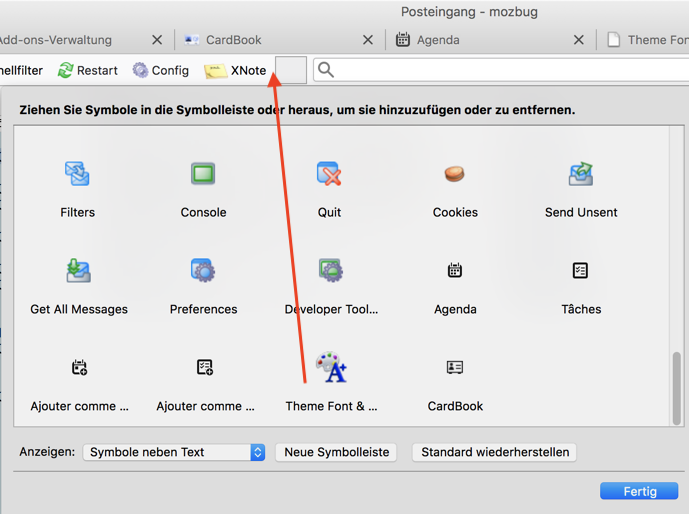Click the Theme Font & Size icon

coord(331,368)
